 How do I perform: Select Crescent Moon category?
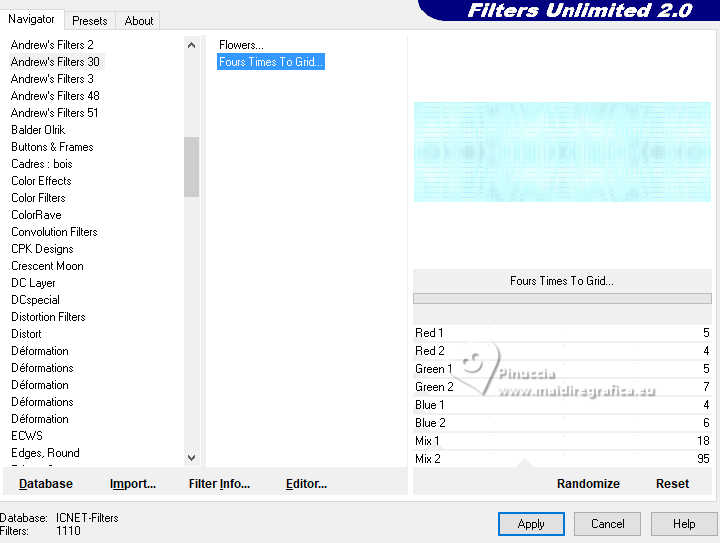click(47, 266)
